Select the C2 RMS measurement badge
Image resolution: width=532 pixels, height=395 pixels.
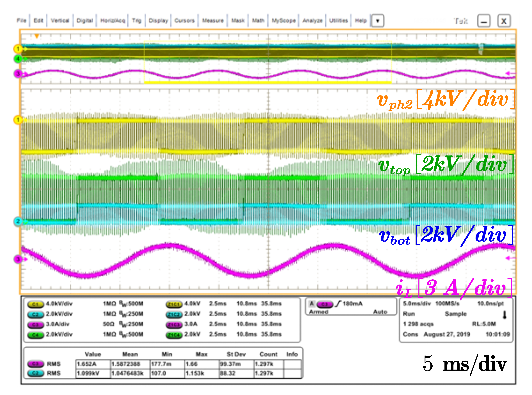(x=35, y=373)
